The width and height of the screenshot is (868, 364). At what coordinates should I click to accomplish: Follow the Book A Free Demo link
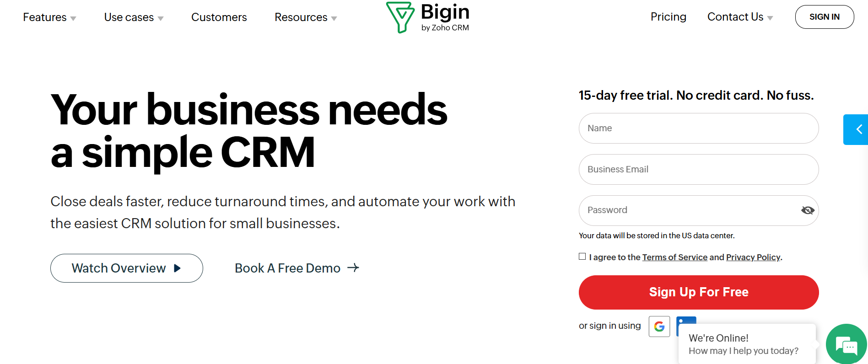[297, 268]
